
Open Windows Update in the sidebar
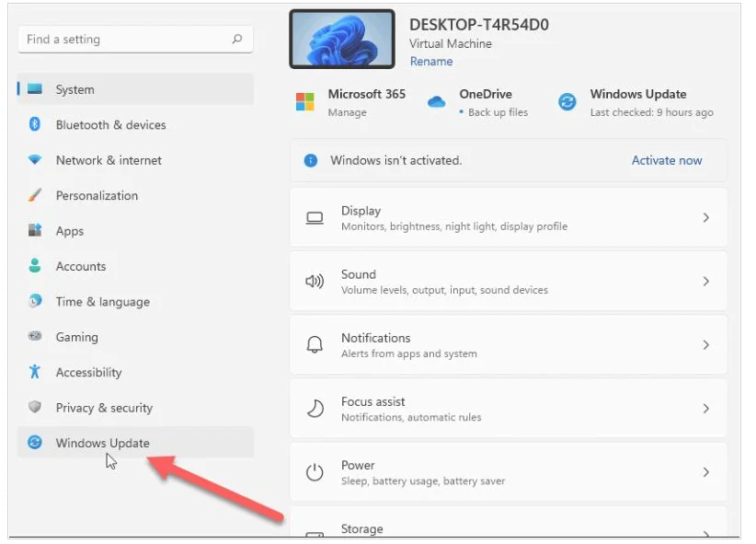pos(102,443)
